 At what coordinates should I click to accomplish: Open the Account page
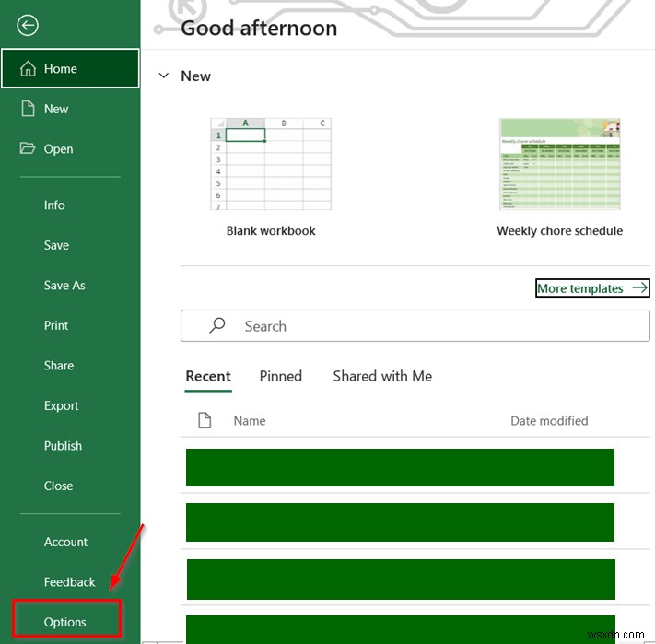pyautogui.click(x=66, y=542)
